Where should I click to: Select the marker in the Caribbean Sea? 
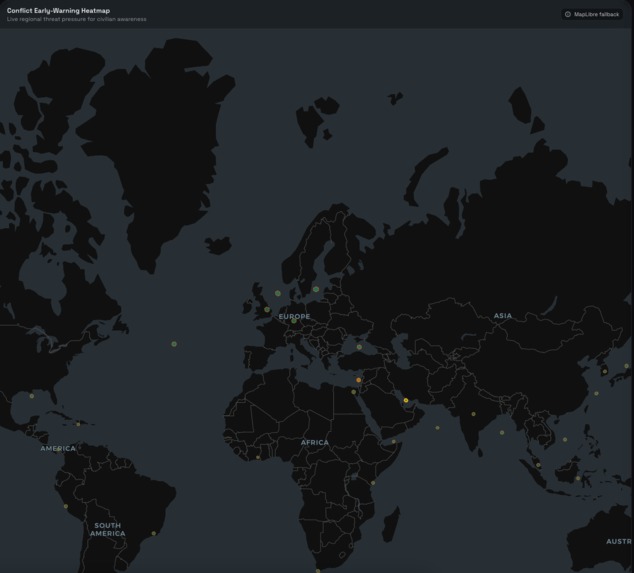tap(78, 424)
